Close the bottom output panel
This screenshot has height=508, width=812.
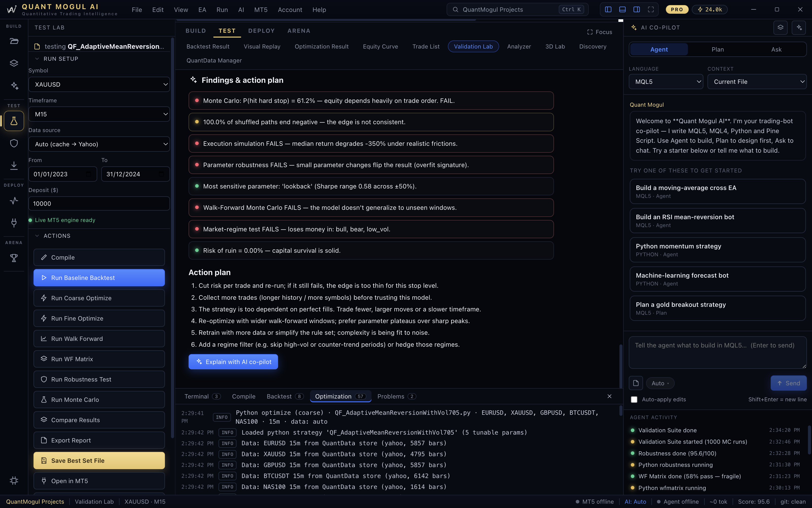(x=609, y=396)
